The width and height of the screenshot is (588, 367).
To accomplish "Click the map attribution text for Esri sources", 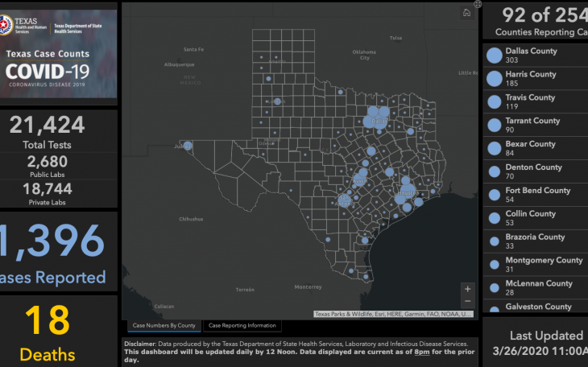I will 393,314.
